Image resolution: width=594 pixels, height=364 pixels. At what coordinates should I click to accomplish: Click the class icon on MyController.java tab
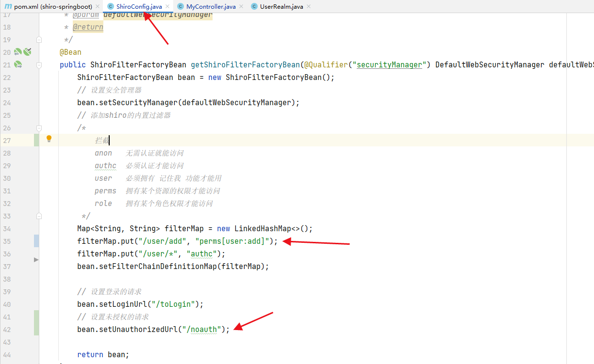pos(181,6)
